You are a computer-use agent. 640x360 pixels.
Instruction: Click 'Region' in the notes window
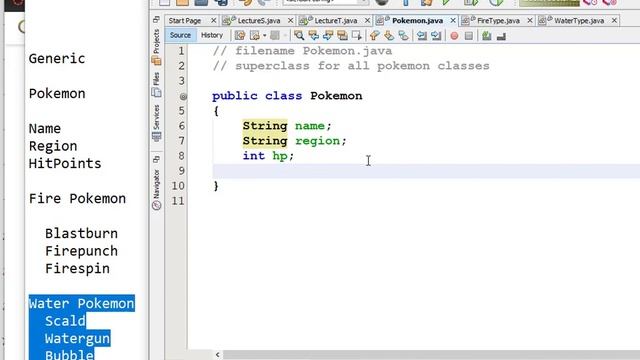(53, 146)
